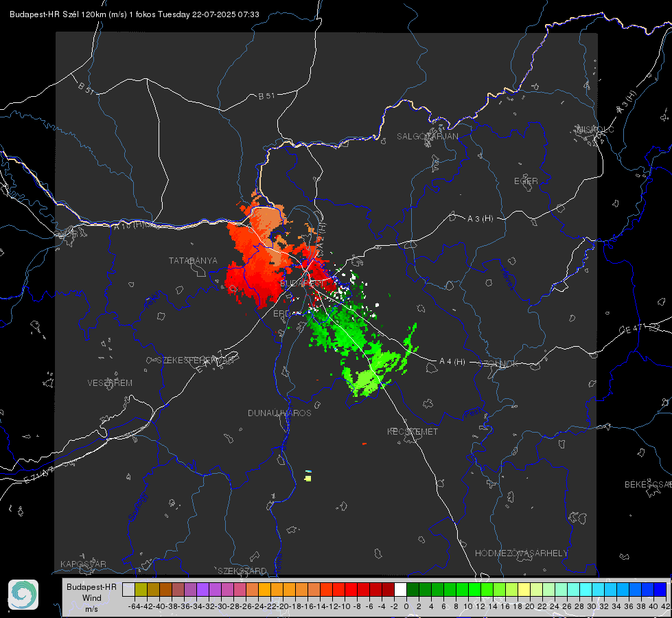Click the blue county label 'Heves'

(x=508, y=279)
